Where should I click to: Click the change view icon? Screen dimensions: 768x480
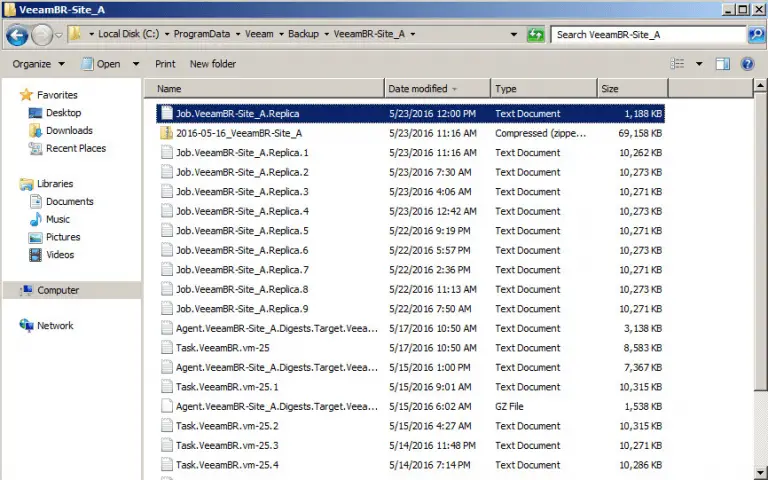tap(676, 64)
